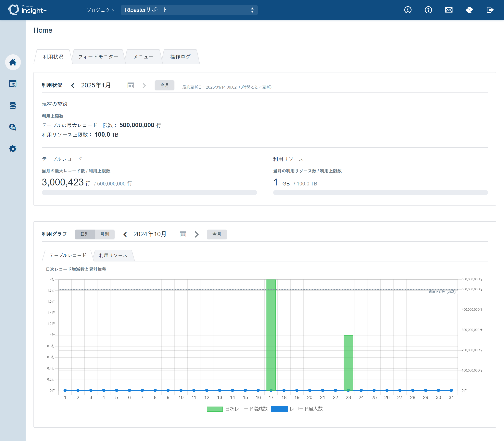Image resolution: width=504 pixels, height=441 pixels.
Task: Toggle graph to 日別 view
Action: click(x=85, y=234)
